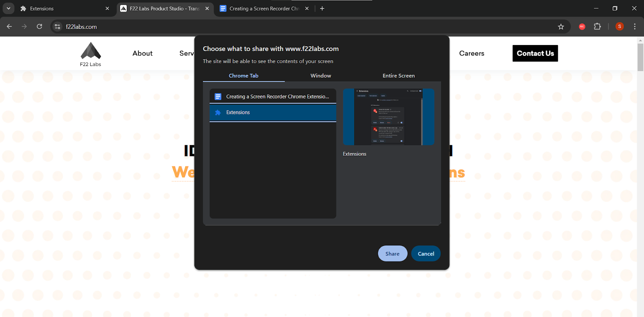
Task: Choose 'Creating a Screen Recorder Chrome Extensio...' entry
Action: click(x=273, y=97)
